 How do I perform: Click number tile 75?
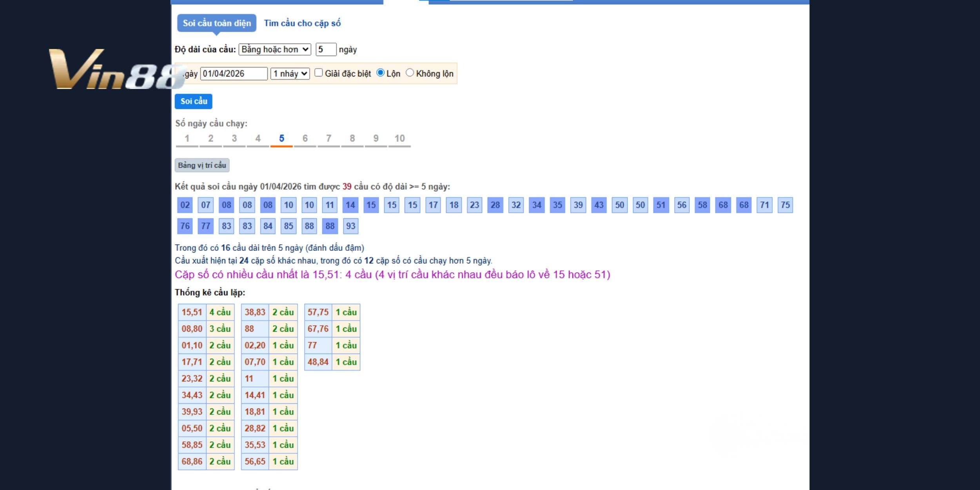785,205
